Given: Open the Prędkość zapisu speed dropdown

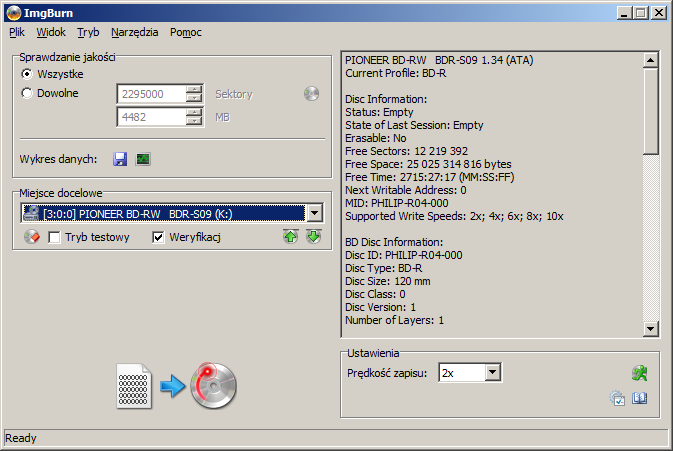Looking at the screenshot, I should click(x=493, y=372).
